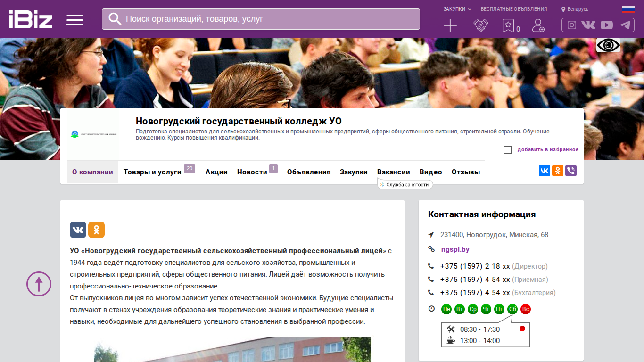The width and height of the screenshot is (644, 362).
Task: Expand the ЗАКУПКИ dropdown in header
Action: pyautogui.click(x=457, y=9)
